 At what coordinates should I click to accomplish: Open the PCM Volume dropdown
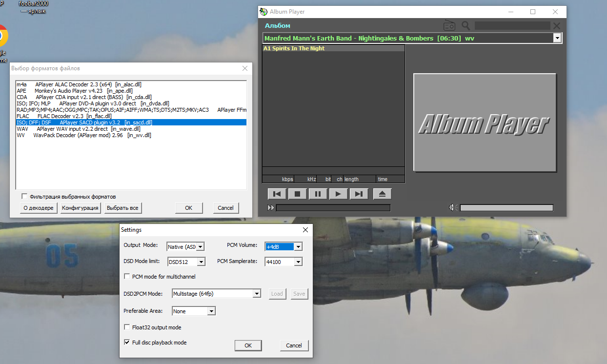pos(298,247)
